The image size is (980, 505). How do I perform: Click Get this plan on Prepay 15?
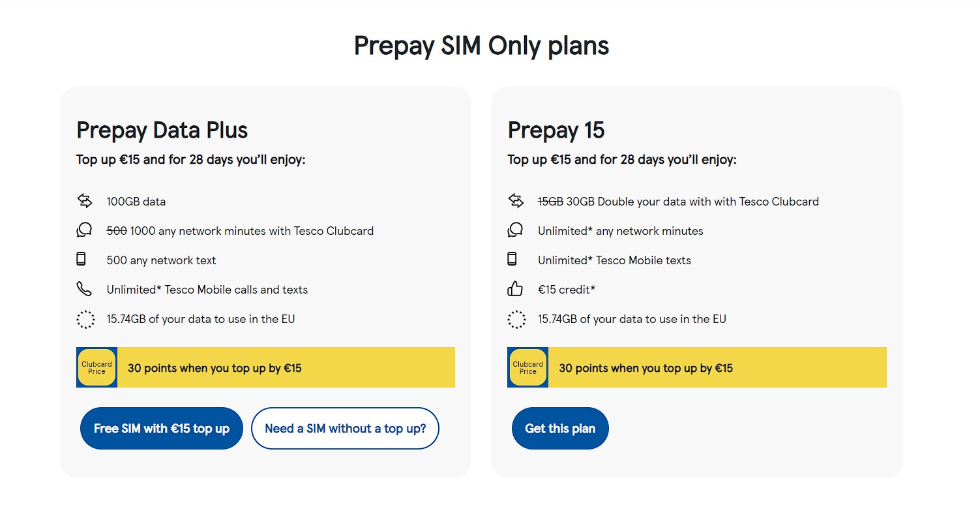tap(559, 428)
